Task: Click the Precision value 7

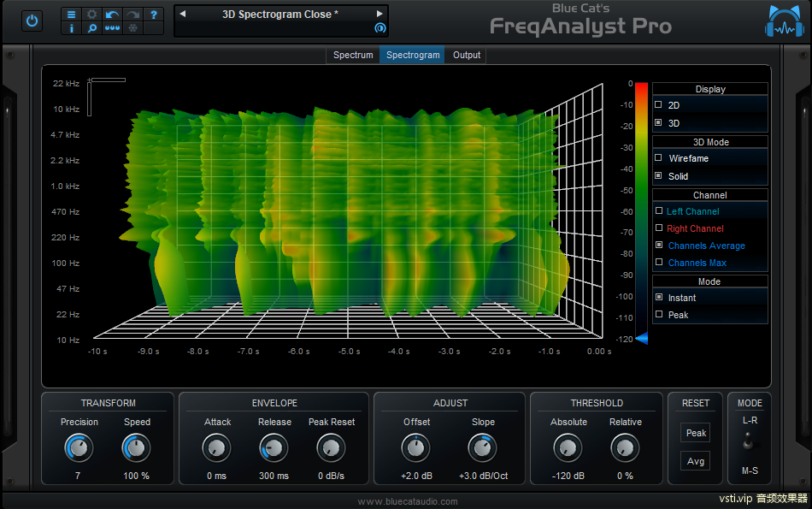Action: 78,476
